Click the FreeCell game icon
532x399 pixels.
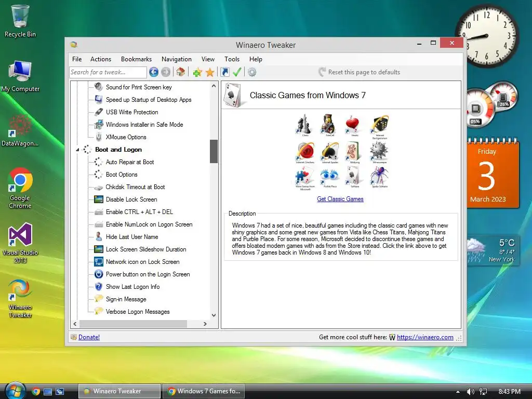(329, 125)
